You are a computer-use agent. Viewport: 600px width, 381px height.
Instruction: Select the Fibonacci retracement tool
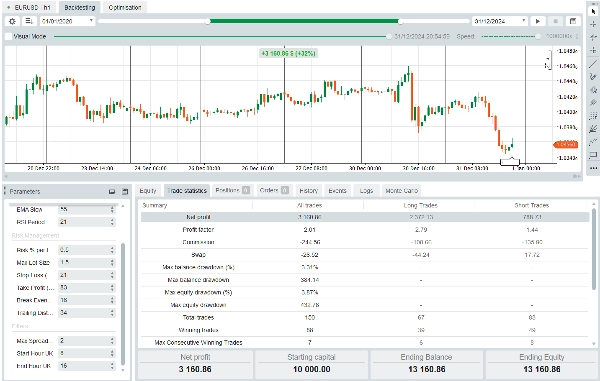[593, 116]
